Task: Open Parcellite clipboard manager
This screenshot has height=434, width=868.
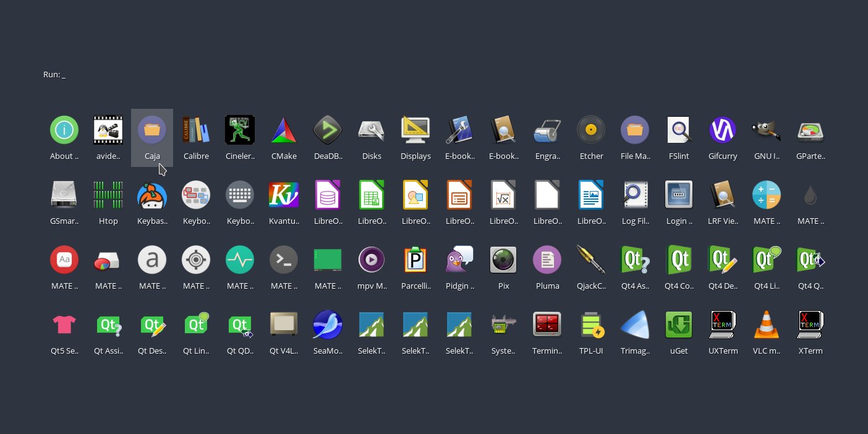Action: pyautogui.click(x=415, y=268)
